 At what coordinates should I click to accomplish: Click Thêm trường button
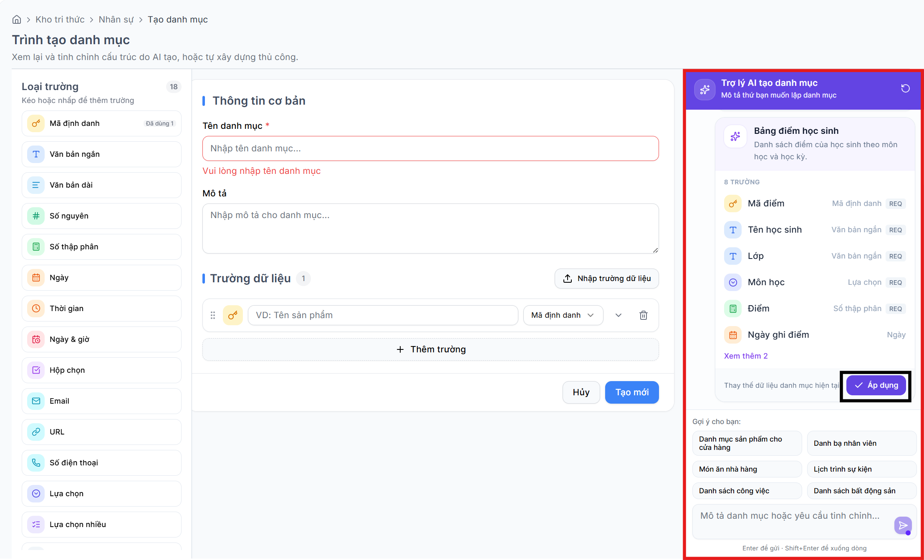pos(430,349)
